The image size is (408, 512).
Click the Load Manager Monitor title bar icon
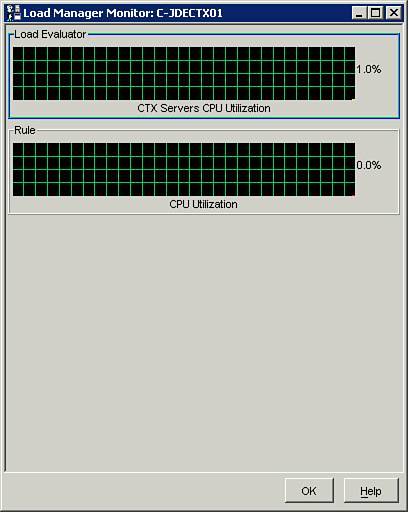(14, 13)
